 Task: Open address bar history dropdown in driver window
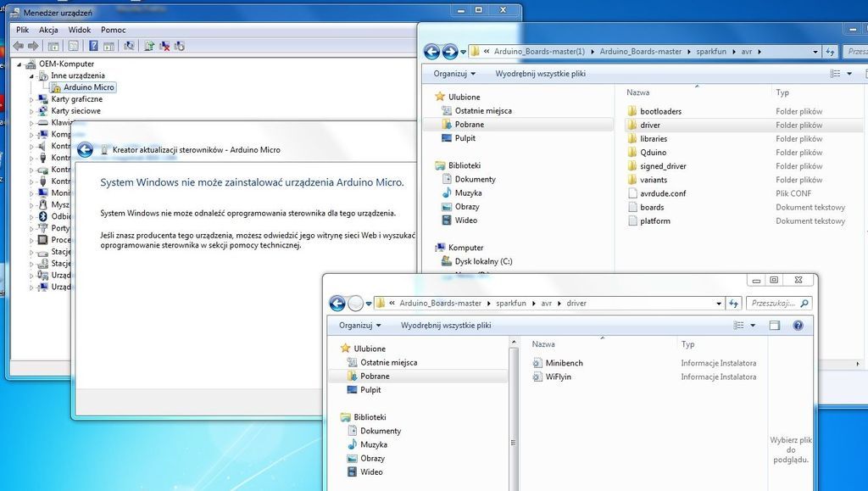click(719, 303)
